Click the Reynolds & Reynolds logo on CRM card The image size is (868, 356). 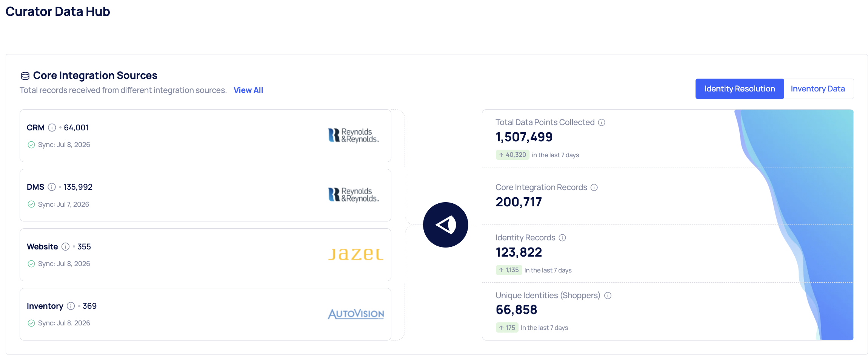click(x=354, y=135)
